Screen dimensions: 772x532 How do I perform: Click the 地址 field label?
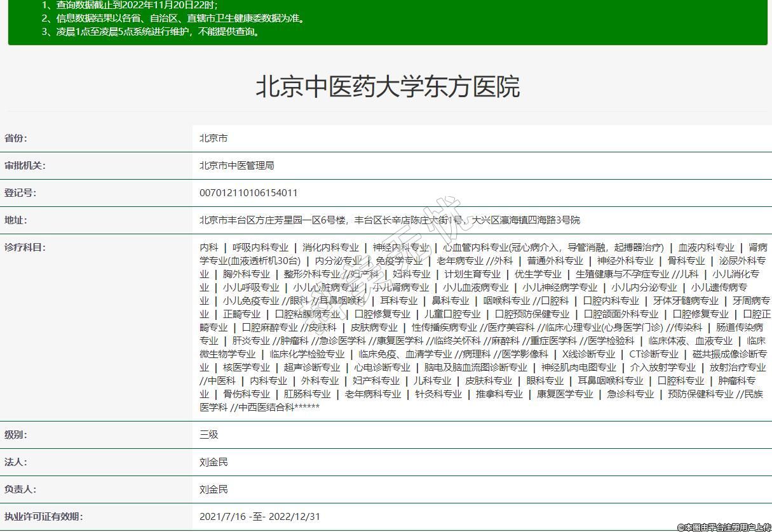pyautogui.click(x=16, y=220)
